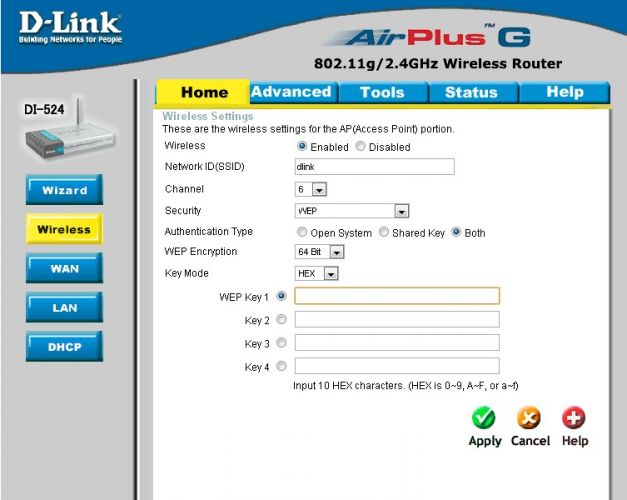This screenshot has width=627, height=500.
Task: Click the green Apply checkmark icon
Action: click(x=484, y=418)
